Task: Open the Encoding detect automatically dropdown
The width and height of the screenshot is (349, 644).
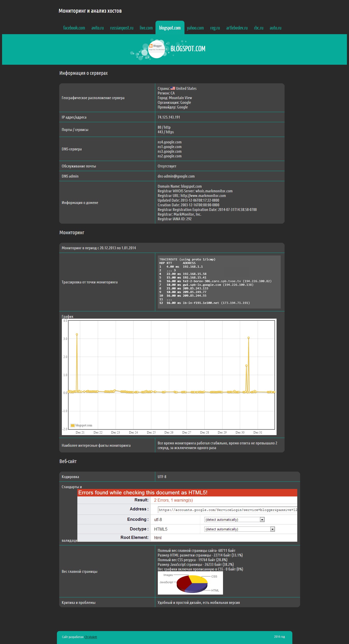Action: tap(234, 519)
